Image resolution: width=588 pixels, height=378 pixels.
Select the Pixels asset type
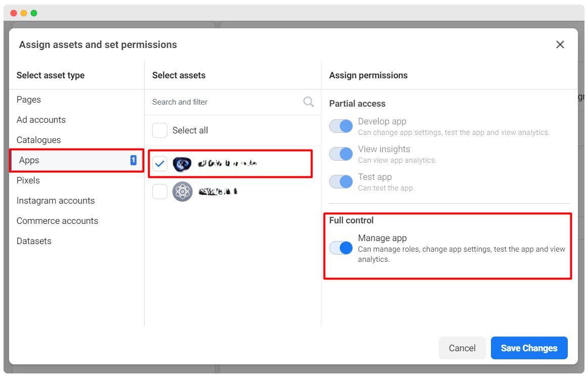tap(28, 180)
